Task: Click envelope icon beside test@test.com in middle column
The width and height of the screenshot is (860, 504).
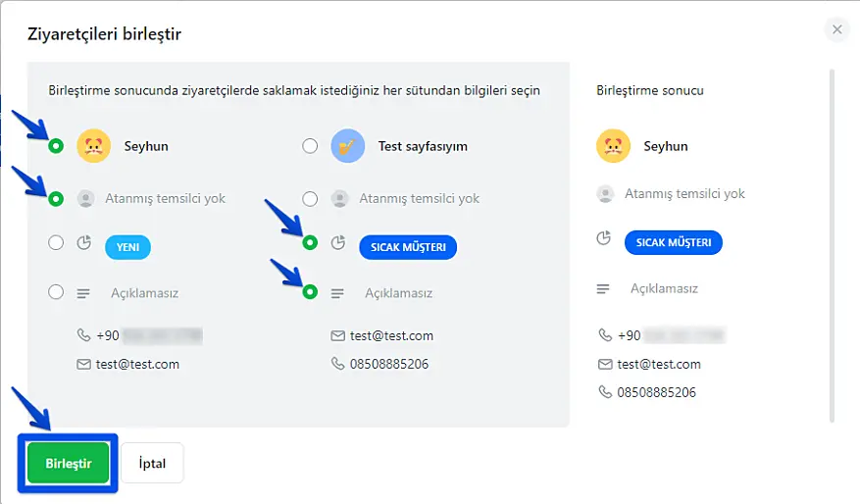Action: pyautogui.click(x=338, y=335)
